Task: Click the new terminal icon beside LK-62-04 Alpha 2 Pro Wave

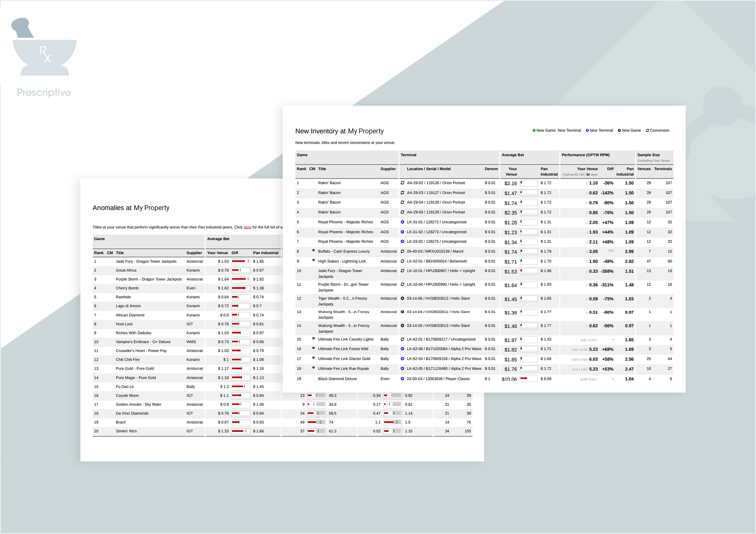Action: (x=402, y=359)
